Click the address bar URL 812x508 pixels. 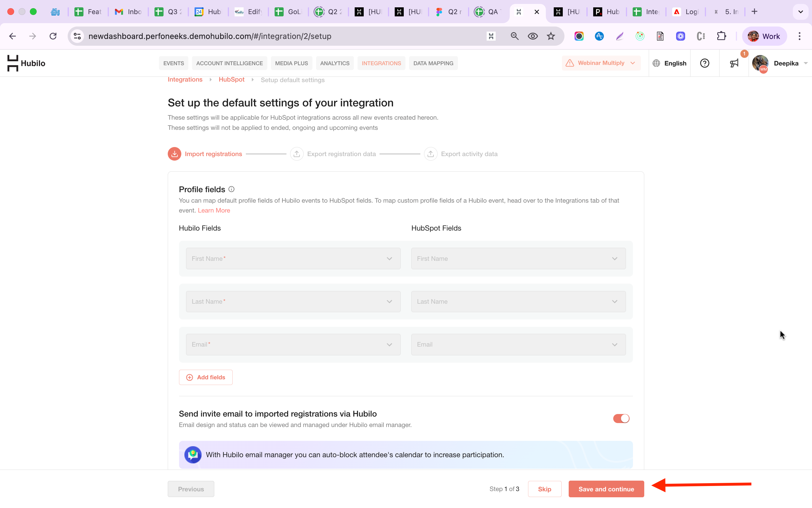(210, 36)
